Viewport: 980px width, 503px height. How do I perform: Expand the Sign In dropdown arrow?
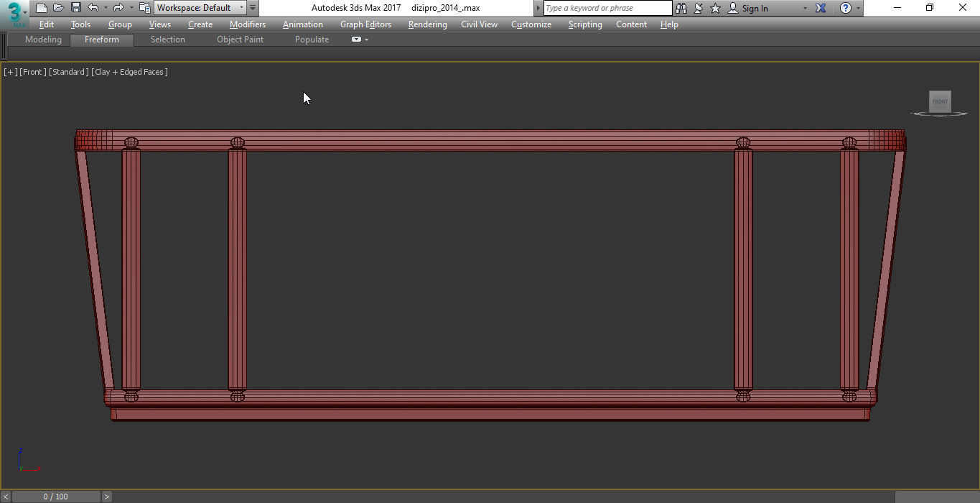[804, 9]
